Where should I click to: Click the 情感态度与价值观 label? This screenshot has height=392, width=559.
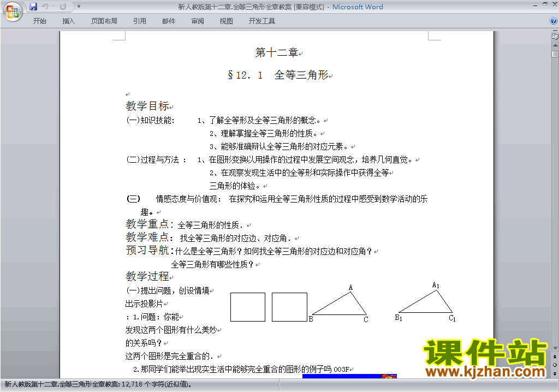click(188, 199)
